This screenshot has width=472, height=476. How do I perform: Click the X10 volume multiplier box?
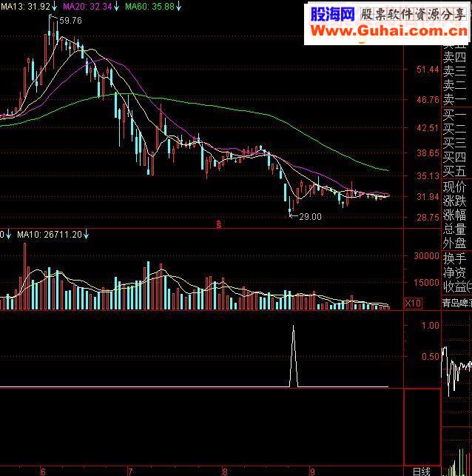pos(413,303)
